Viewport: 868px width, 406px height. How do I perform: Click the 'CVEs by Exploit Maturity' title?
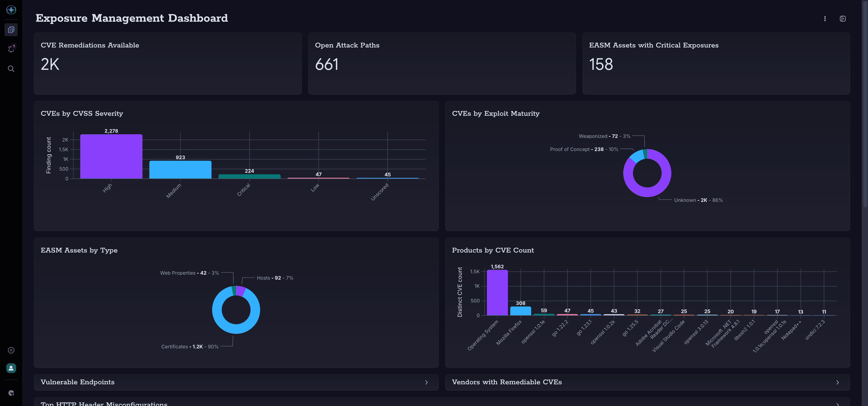pos(496,113)
